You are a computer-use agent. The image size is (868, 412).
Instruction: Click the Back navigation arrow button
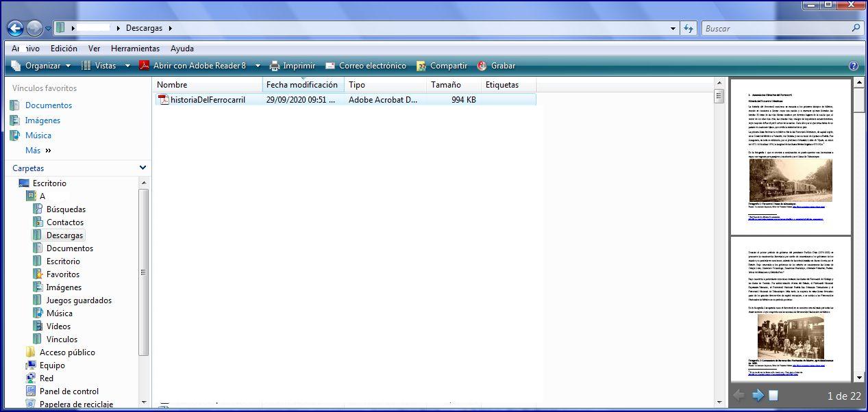click(x=15, y=29)
